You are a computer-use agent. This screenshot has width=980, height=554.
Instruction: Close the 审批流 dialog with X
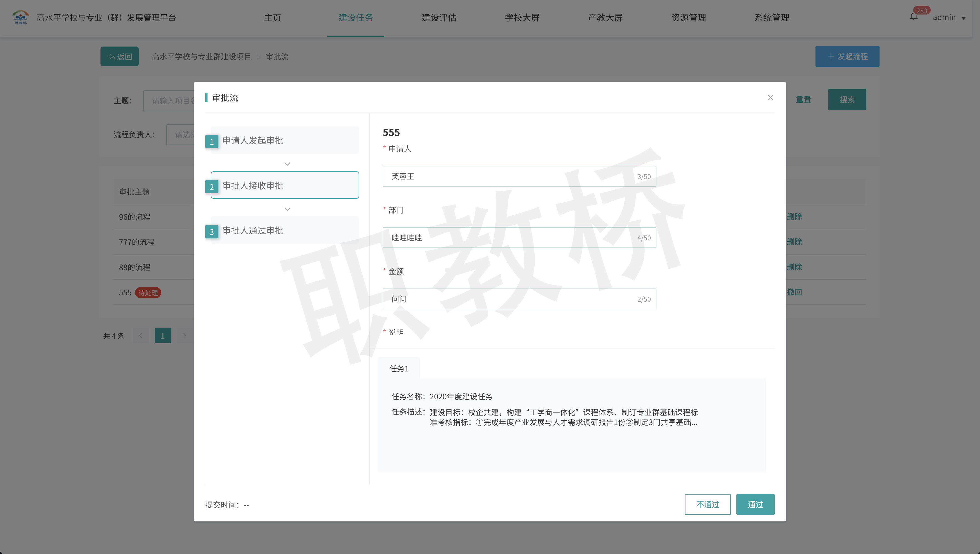(770, 98)
